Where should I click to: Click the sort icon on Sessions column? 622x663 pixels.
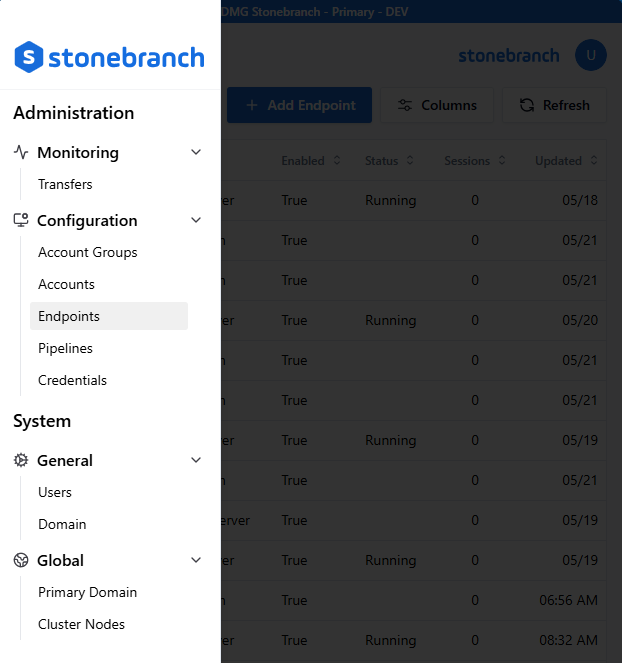click(501, 161)
